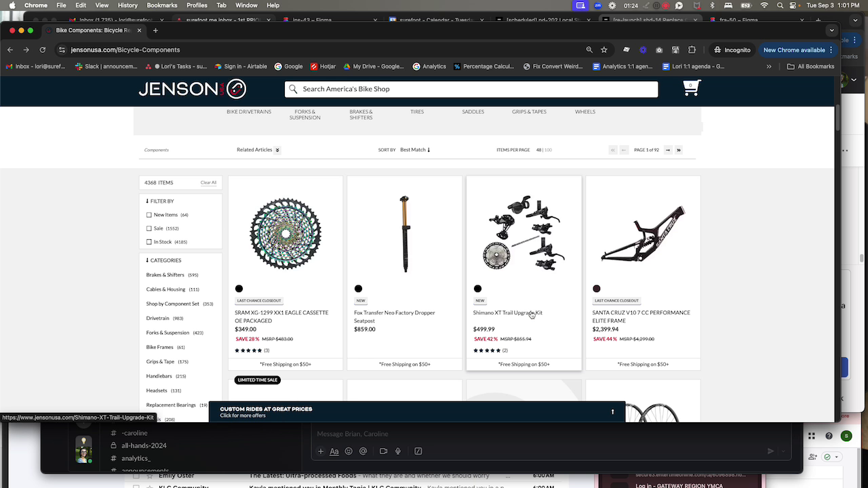Click Santa Cruz V10 frame product image
The image size is (868, 488).
pyautogui.click(x=643, y=232)
